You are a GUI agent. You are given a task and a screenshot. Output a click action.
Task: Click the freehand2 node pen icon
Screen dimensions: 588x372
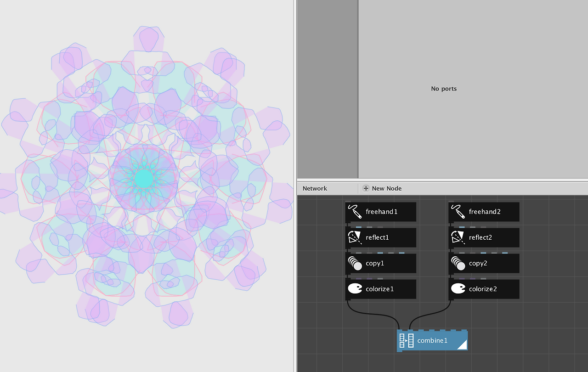pos(458,212)
